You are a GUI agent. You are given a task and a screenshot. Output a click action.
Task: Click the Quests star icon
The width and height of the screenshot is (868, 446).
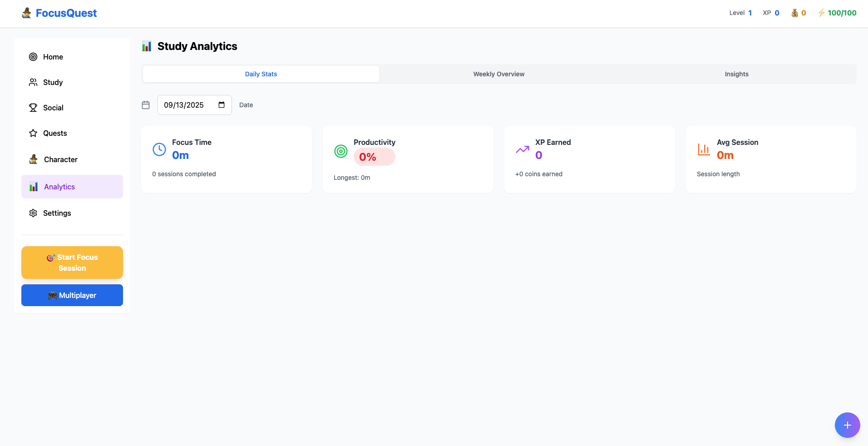click(33, 133)
